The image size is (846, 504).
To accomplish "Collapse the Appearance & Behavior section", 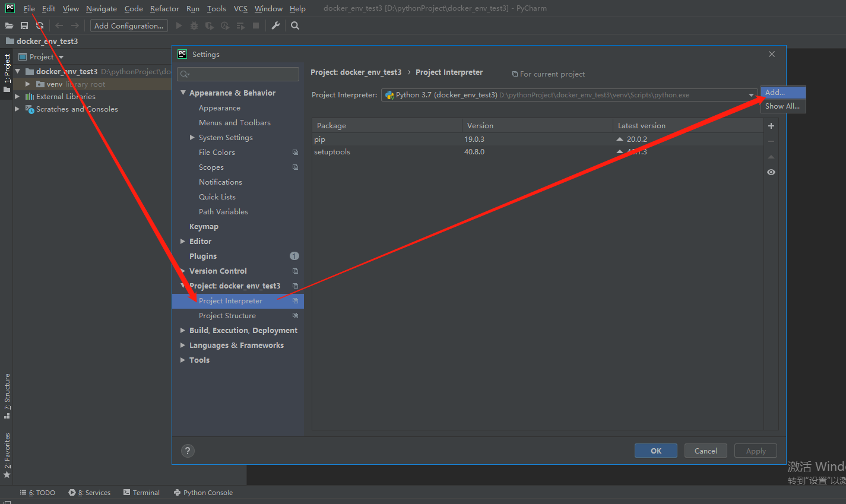I will click(183, 93).
